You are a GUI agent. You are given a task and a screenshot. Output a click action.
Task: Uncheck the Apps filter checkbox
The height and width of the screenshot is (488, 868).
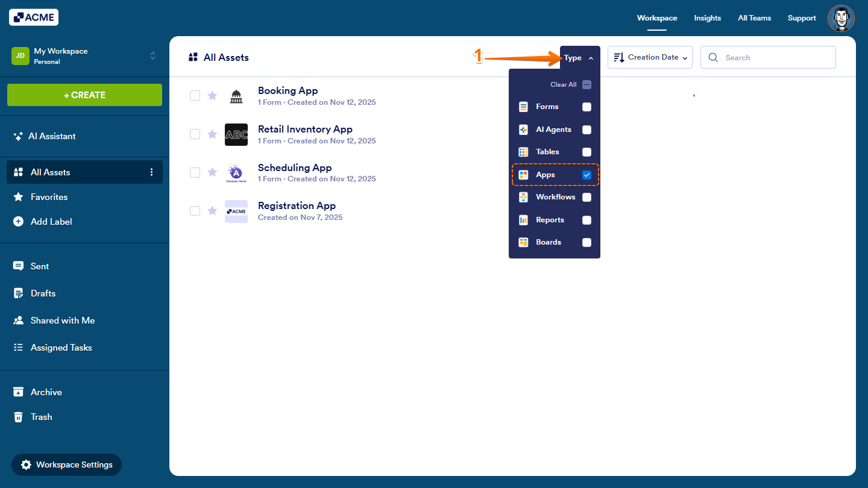587,174
